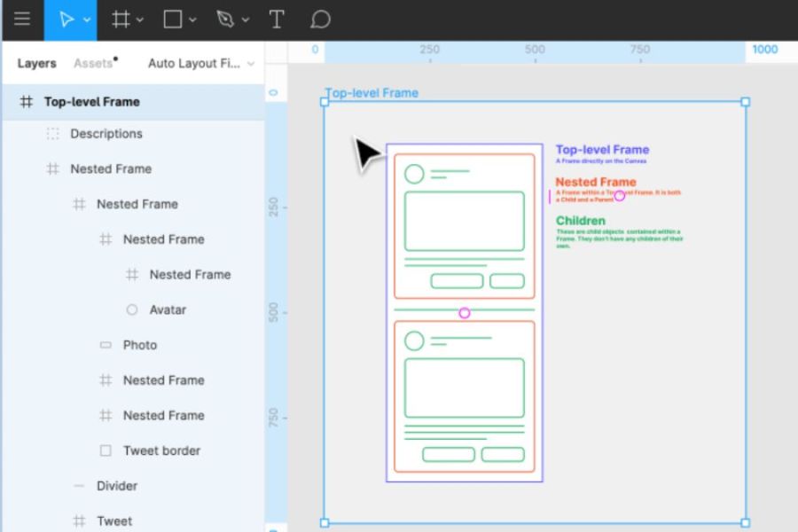Select the Tweet border layer

tap(161, 450)
